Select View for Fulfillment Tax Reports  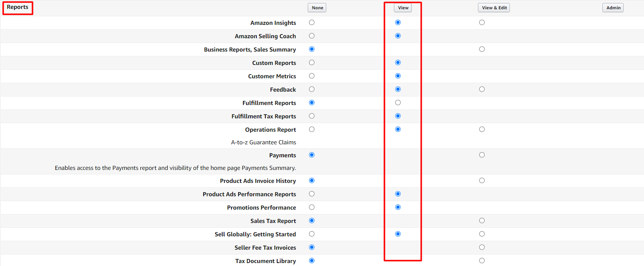(x=398, y=116)
